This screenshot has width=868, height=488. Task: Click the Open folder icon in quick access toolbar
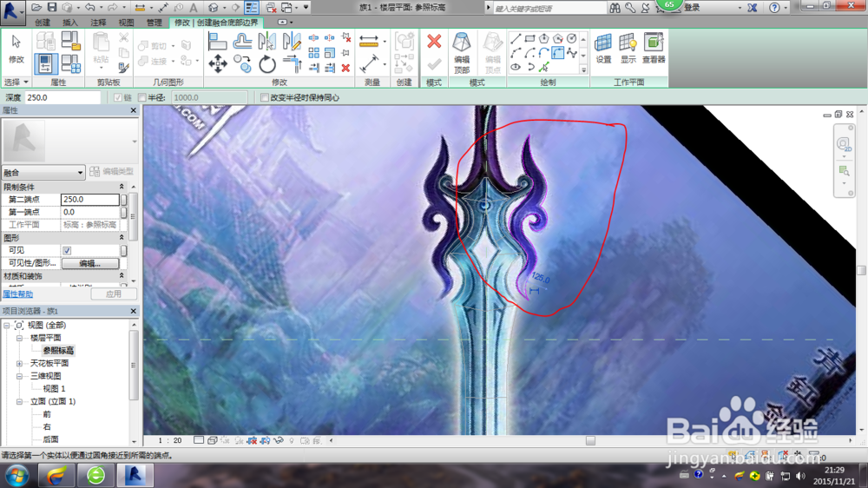coord(36,7)
